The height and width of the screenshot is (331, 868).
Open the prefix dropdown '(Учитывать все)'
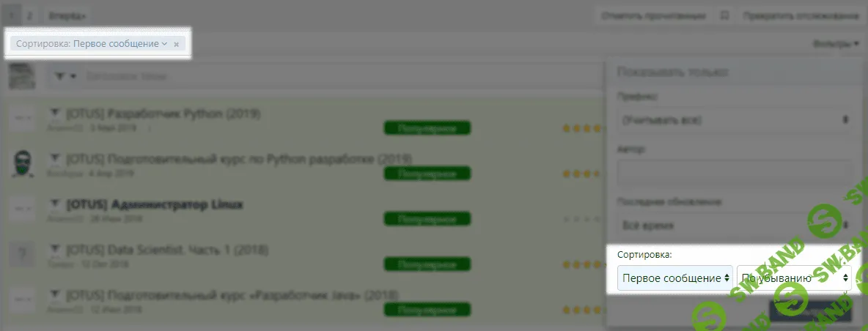click(x=734, y=119)
